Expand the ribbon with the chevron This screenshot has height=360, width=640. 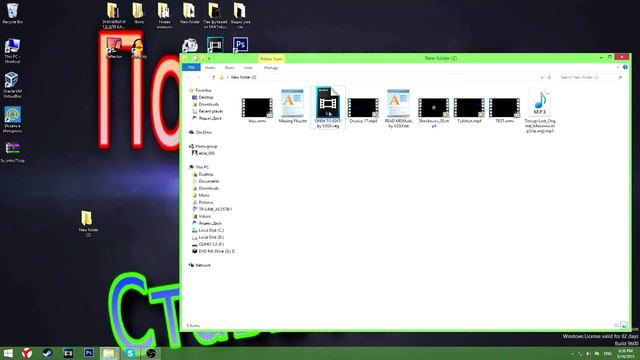618,67
